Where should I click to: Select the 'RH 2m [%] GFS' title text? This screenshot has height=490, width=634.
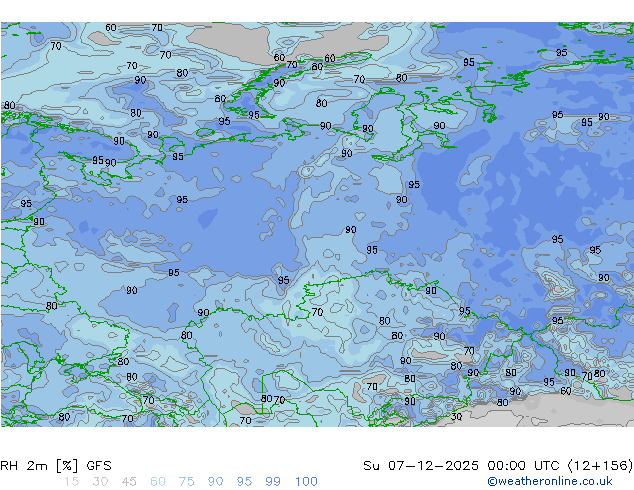56,466
